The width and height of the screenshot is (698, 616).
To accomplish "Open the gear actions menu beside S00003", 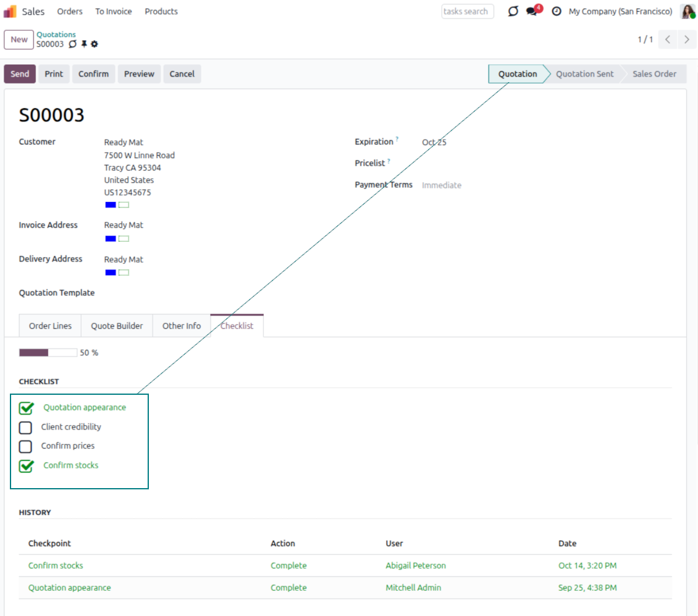I will click(x=95, y=44).
